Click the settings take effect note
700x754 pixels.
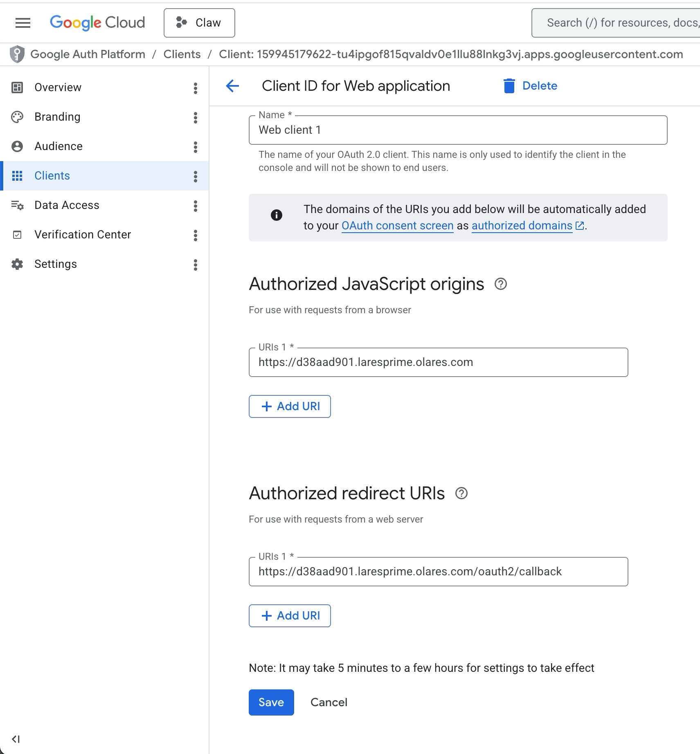coord(421,668)
